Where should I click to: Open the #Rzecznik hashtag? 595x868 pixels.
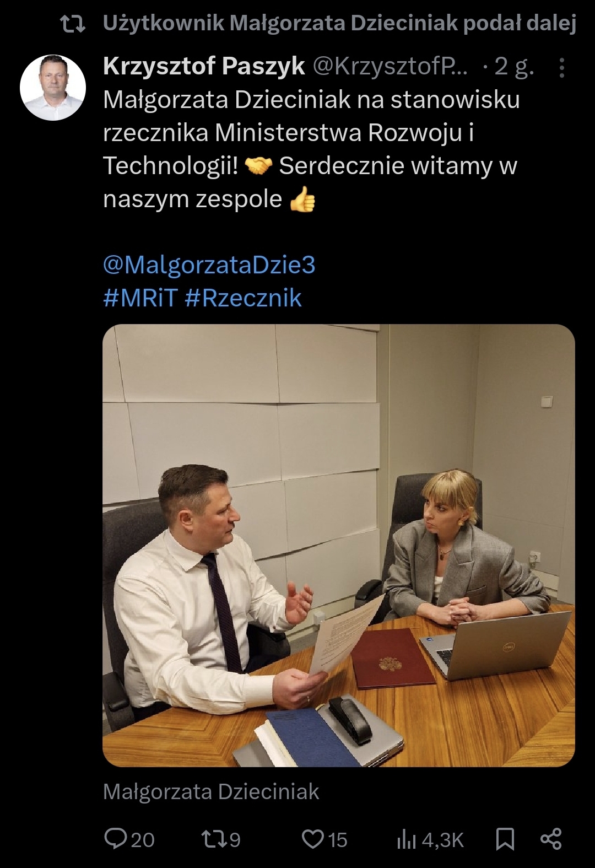(x=243, y=298)
